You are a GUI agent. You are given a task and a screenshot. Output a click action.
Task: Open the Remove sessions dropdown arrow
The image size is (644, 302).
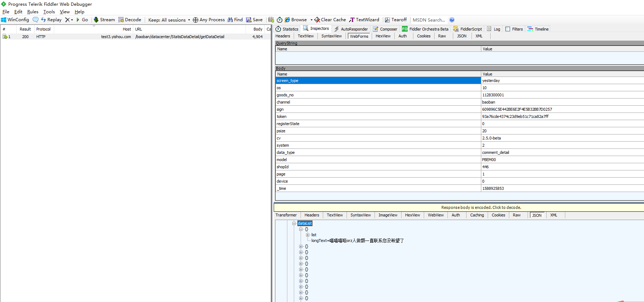click(72, 20)
